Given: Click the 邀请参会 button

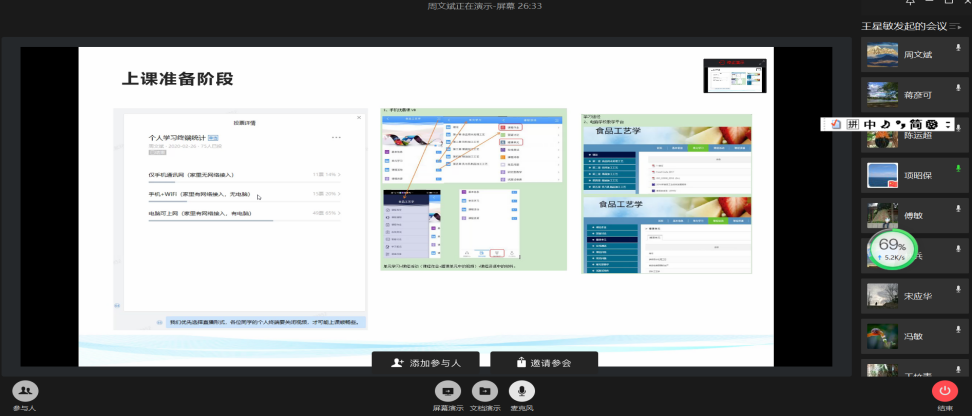Looking at the screenshot, I should point(544,363).
